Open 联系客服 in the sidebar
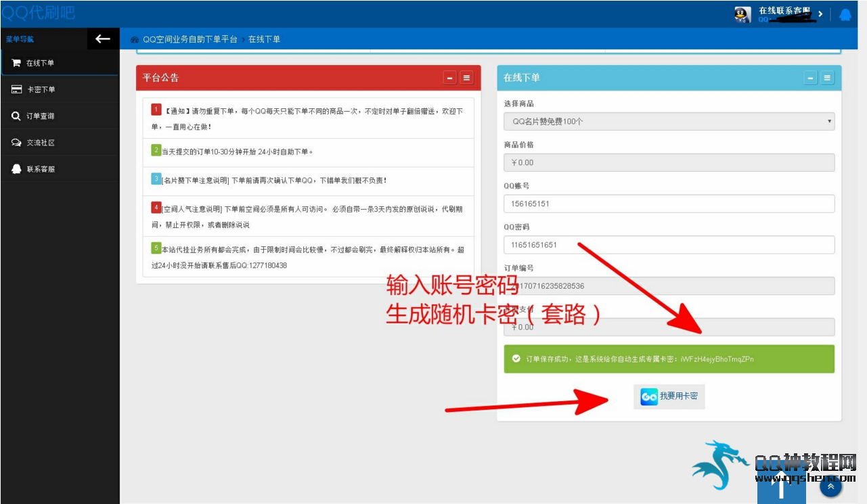The height and width of the screenshot is (504, 867). (40, 169)
